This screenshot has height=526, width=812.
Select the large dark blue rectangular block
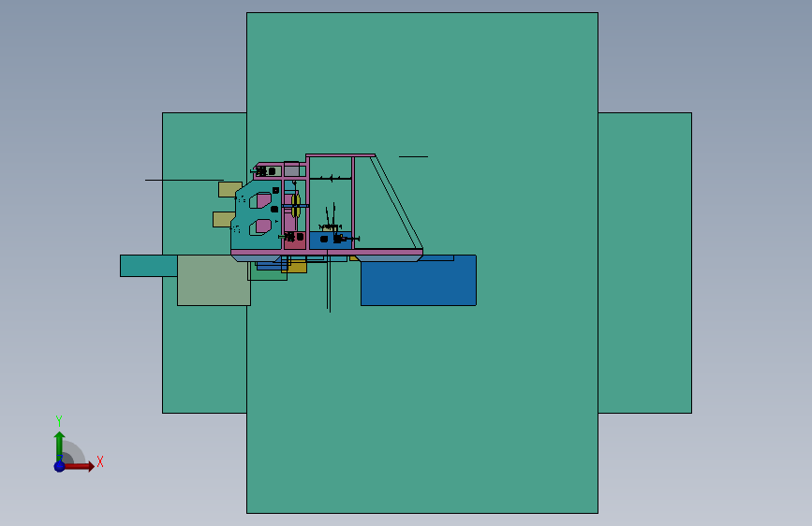pyautogui.click(x=419, y=282)
